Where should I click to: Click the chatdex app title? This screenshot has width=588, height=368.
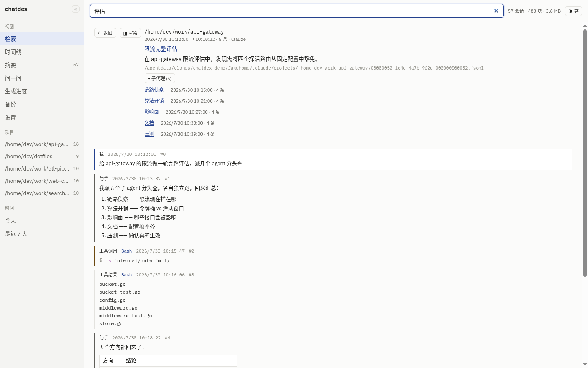pyautogui.click(x=16, y=9)
